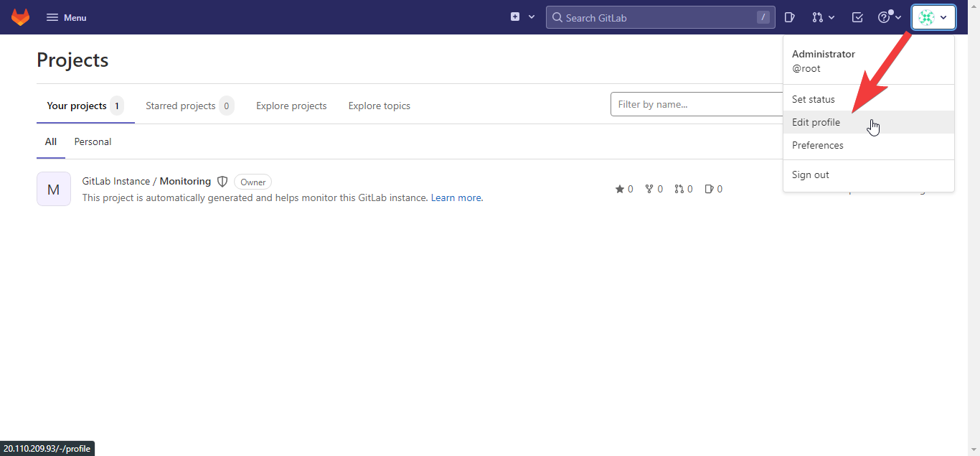Click Sign out in the user menu

pyautogui.click(x=869, y=175)
